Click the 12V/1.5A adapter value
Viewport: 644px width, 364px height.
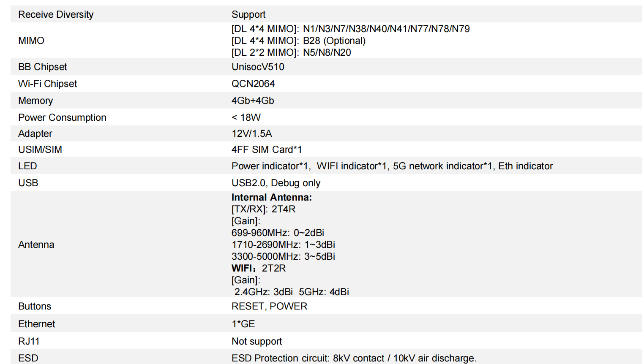pyautogui.click(x=251, y=133)
